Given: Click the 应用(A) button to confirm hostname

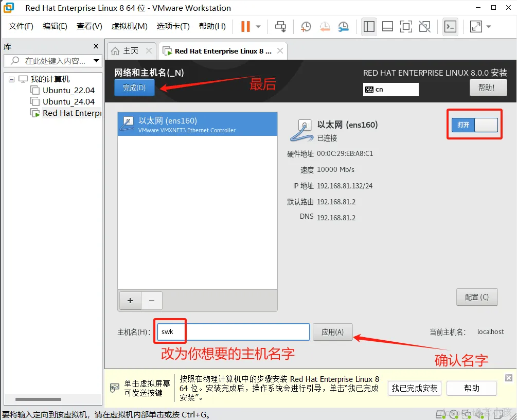Looking at the screenshot, I should (x=332, y=332).
